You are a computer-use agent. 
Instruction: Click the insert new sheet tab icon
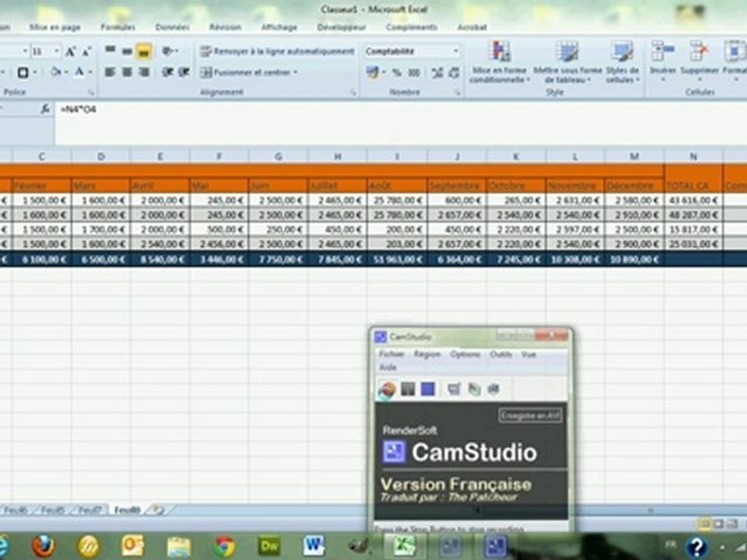(x=156, y=510)
